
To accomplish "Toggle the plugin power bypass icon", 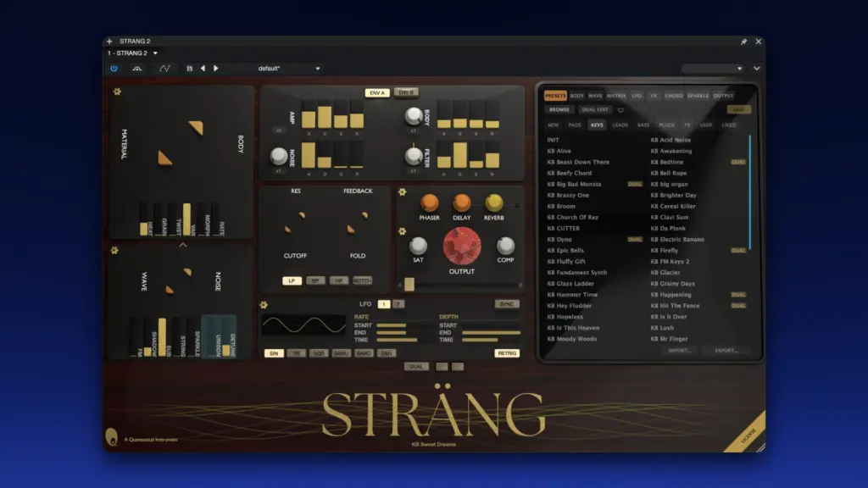I will click(114, 69).
